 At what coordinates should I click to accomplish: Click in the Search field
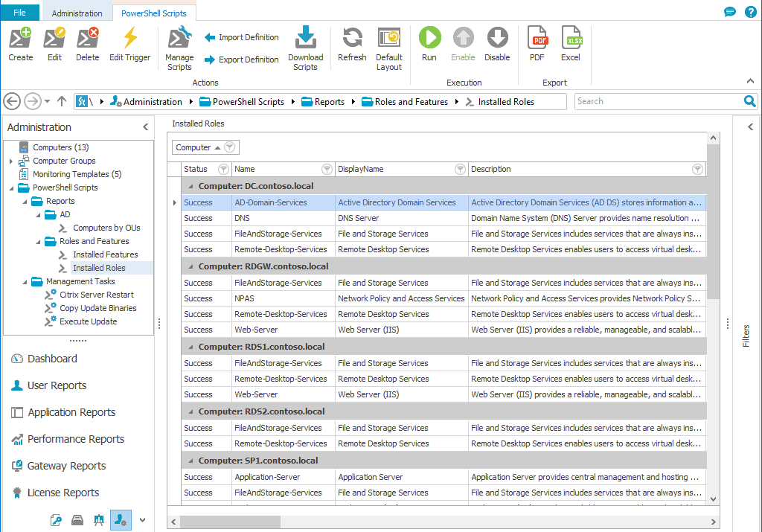pyautogui.click(x=659, y=101)
